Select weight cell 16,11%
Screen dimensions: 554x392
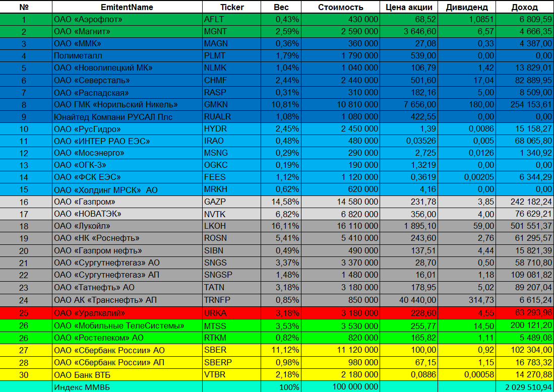point(281,226)
